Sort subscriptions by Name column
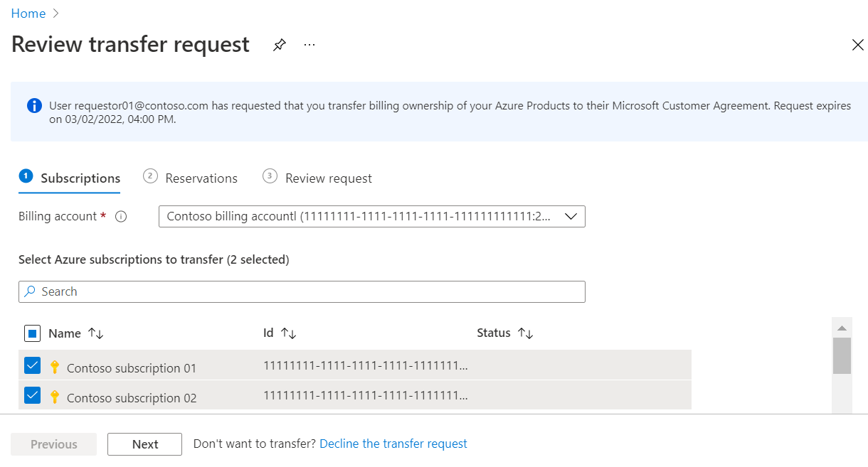 tap(96, 333)
